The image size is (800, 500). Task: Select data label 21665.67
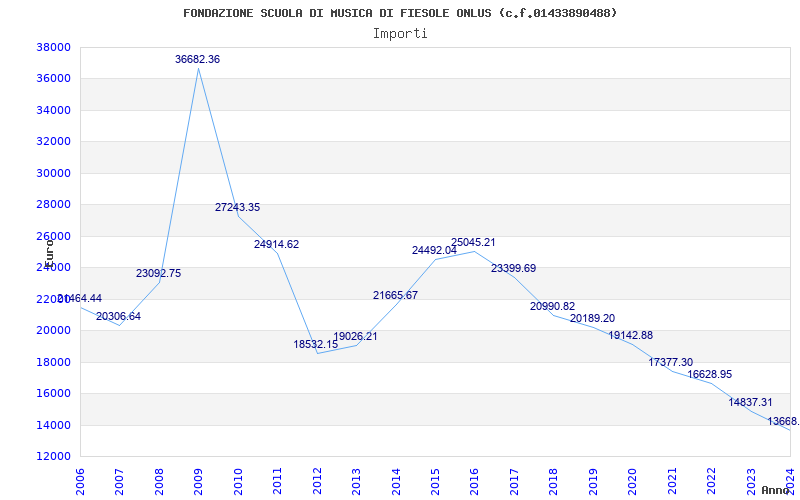pyautogui.click(x=395, y=295)
